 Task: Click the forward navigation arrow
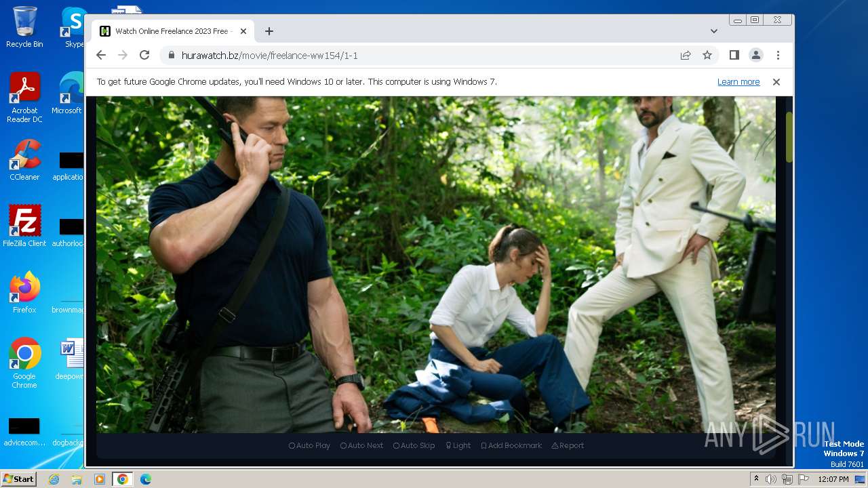[x=123, y=56]
